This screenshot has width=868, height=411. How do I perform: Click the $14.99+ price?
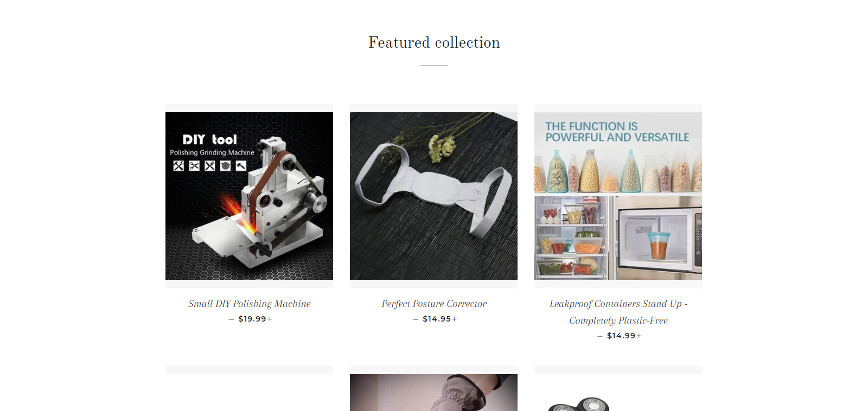624,336
